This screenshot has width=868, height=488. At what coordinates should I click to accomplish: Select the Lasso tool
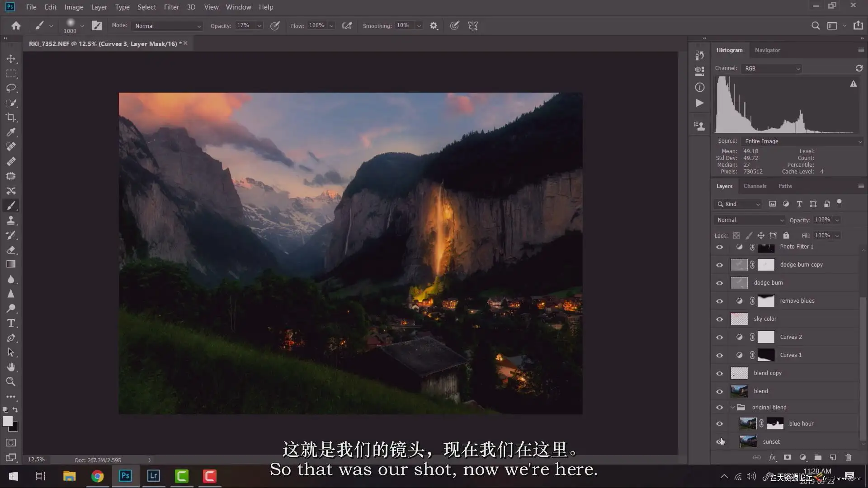(x=11, y=88)
